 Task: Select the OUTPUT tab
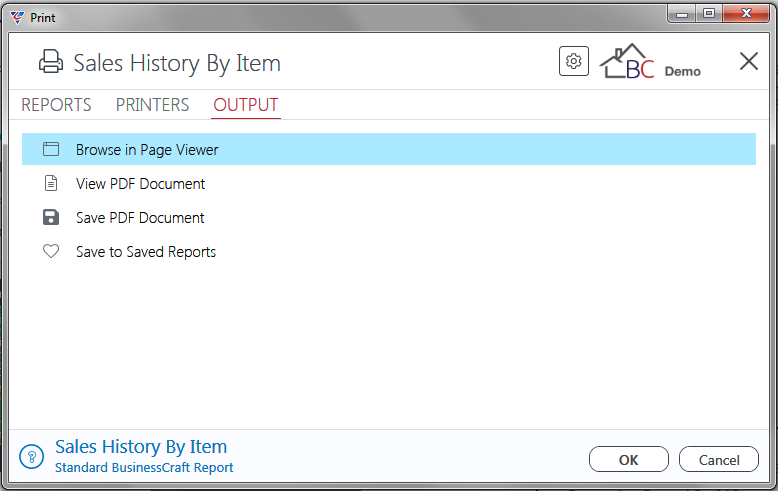coord(246,105)
